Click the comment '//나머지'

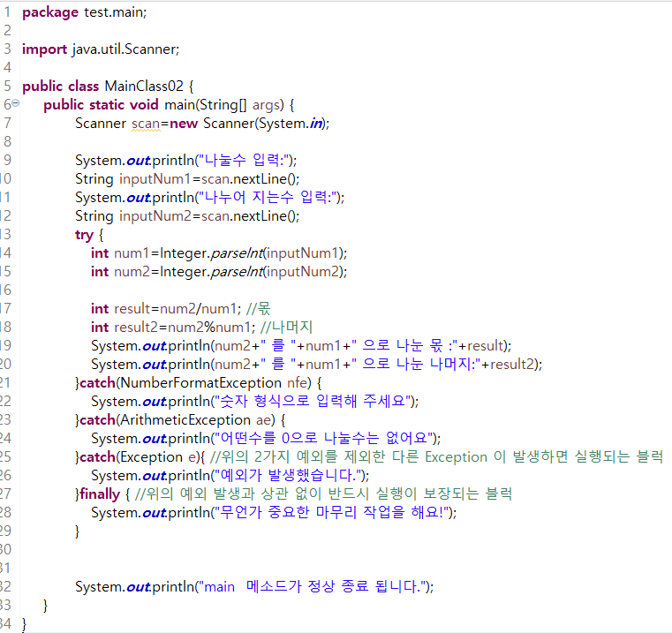tap(286, 328)
